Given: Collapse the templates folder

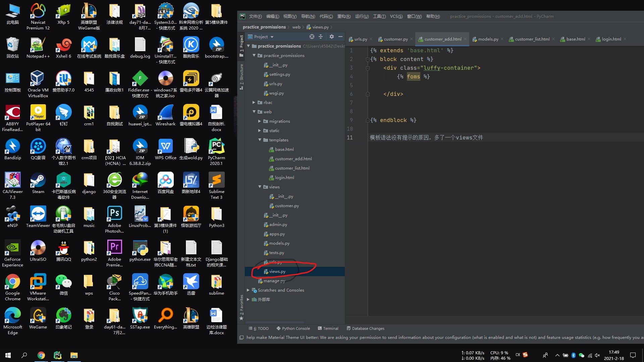Looking at the screenshot, I should click(260, 140).
